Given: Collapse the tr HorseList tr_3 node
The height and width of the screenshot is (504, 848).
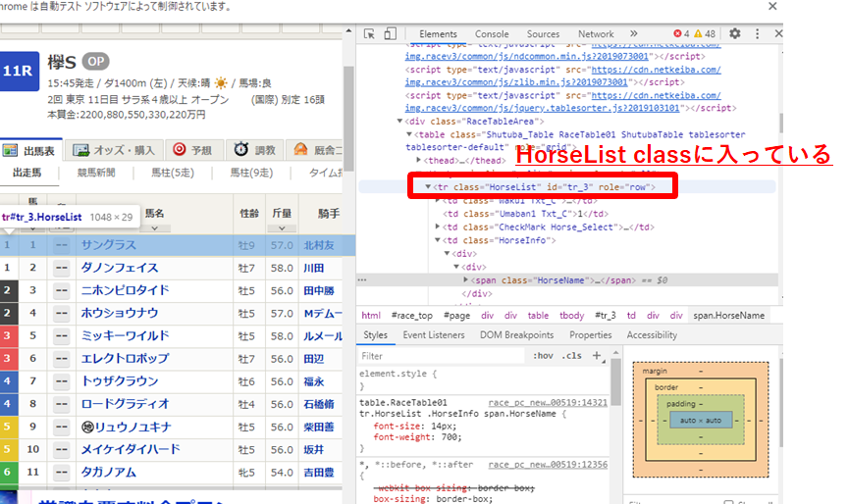Looking at the screenshot, I should [427, 187].
